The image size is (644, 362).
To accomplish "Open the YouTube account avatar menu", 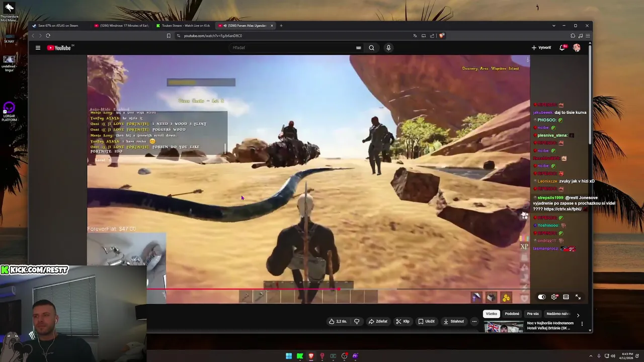I will [x=577, y=48].
